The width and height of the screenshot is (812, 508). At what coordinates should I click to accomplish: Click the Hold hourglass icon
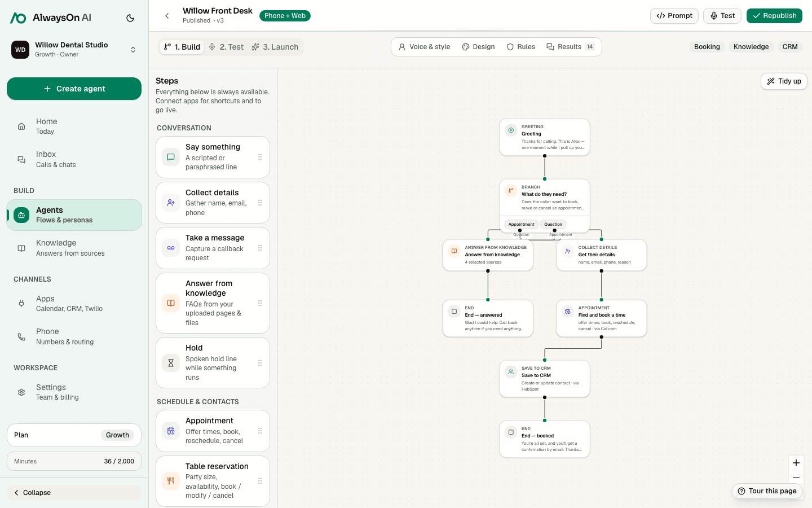(171, 363)
